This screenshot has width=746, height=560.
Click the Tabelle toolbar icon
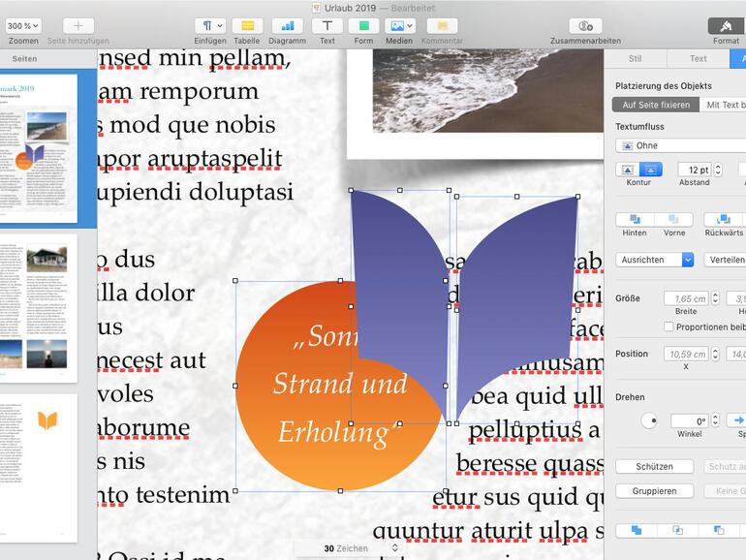pyautogui.click(x=247, y=26)
